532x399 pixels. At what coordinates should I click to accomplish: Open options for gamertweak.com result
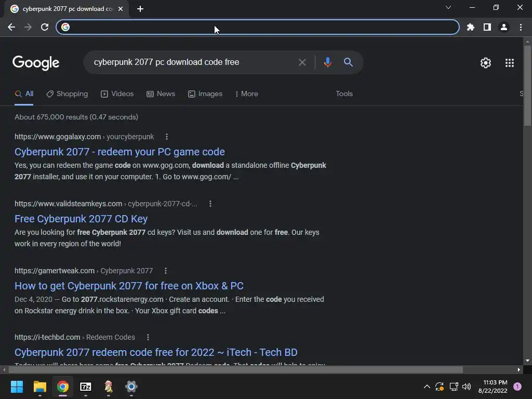[x=166, y=271]
